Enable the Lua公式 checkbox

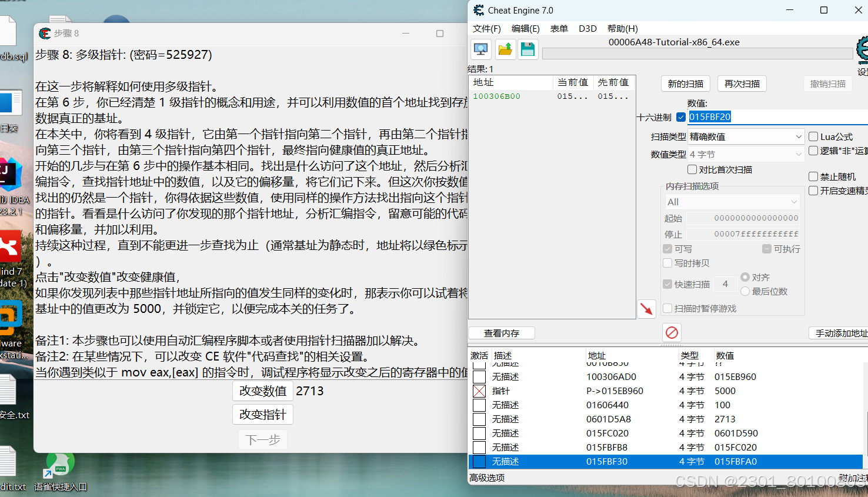pyautogui.click(x=813, y=136)
